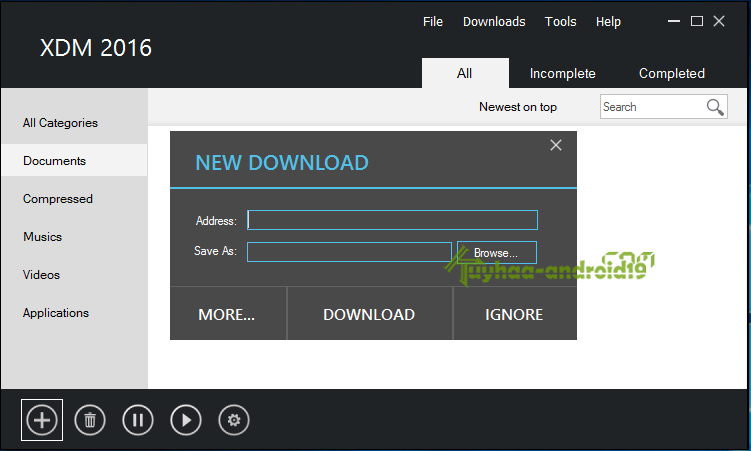Delete download using trash icon
The width and height of the screenshot is (751, 451).
(x=90, y=420)
